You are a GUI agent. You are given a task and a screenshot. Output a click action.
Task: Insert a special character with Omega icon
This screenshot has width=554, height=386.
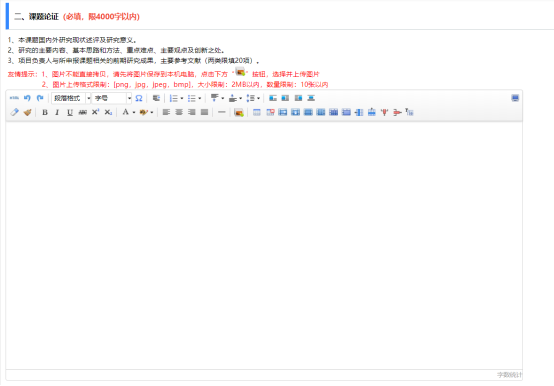[138, 98]
